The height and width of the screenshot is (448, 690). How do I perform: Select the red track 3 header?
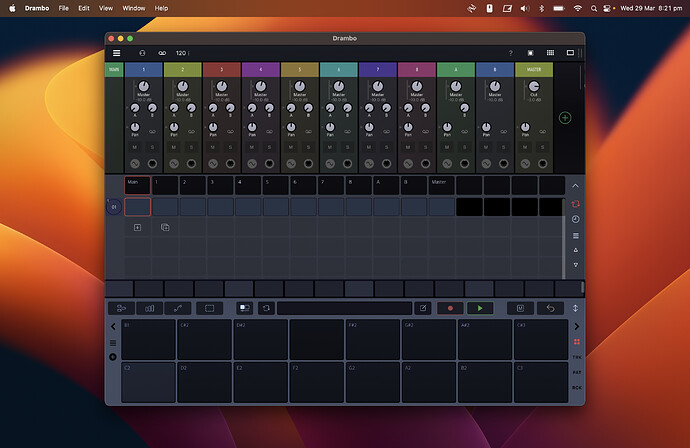pyautogui.click(x=222, y=70)
